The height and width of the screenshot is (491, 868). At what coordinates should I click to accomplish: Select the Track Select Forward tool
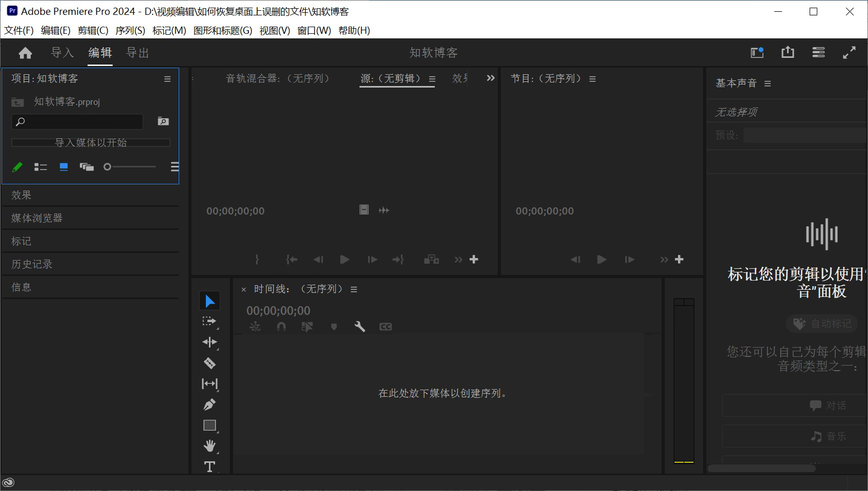[209, 322]
